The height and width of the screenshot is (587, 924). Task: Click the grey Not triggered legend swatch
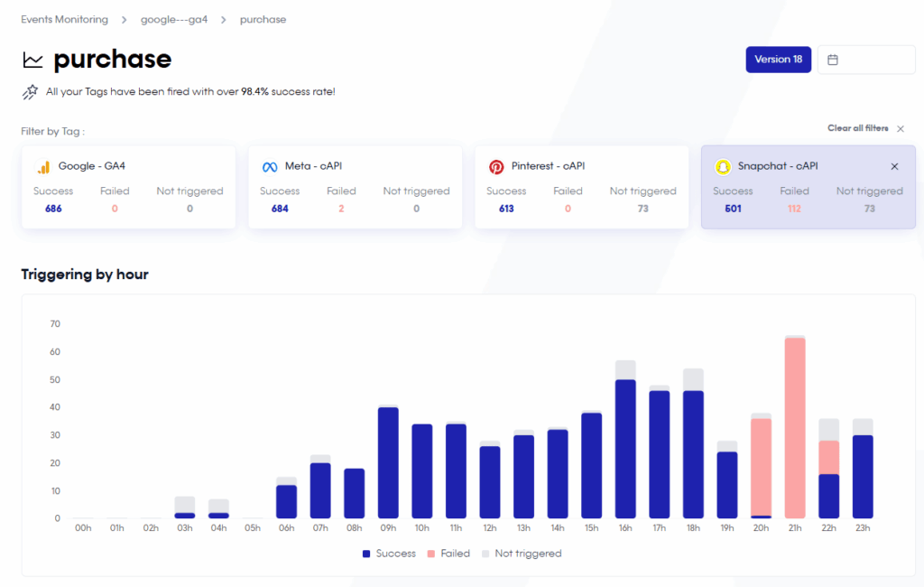(485, 554)
